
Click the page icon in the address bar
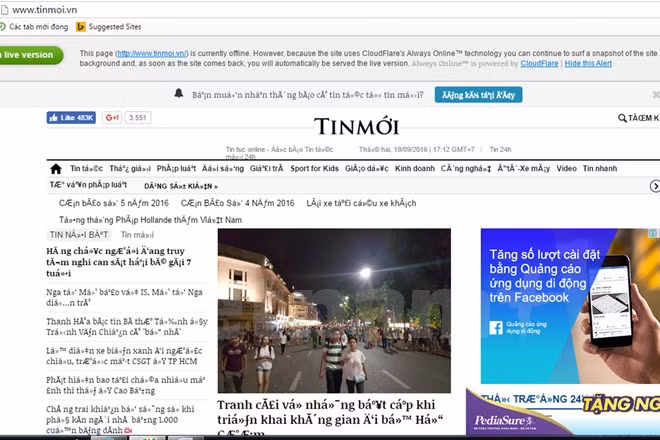pyautogui.click(x=4, y=10)
